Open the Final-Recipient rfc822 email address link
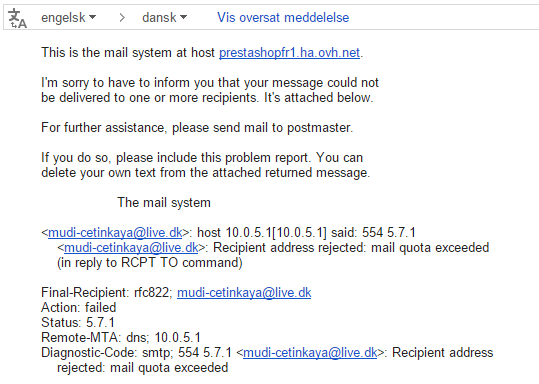Image resolution: width=539 pixels, height=384 pixels. coord(244,293)
